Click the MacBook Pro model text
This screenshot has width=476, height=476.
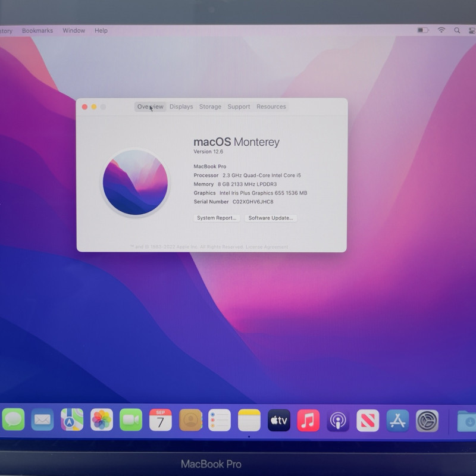click(210, 167)
